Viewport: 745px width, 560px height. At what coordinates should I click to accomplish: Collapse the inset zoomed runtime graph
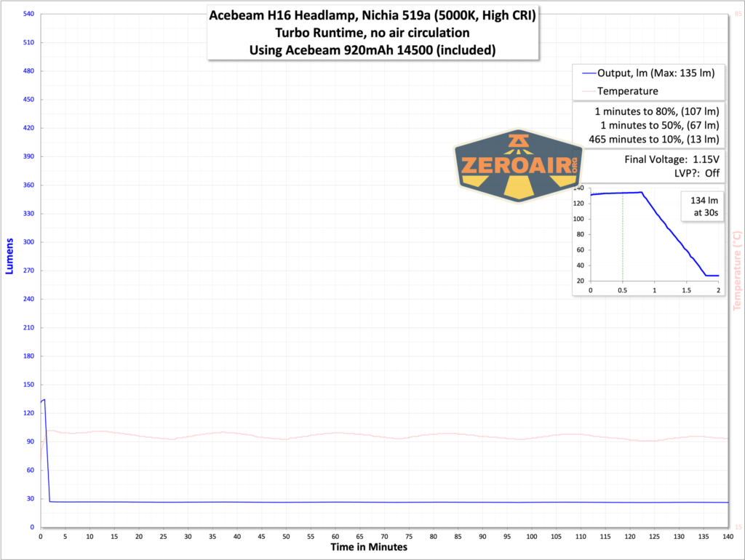point(646,240)
